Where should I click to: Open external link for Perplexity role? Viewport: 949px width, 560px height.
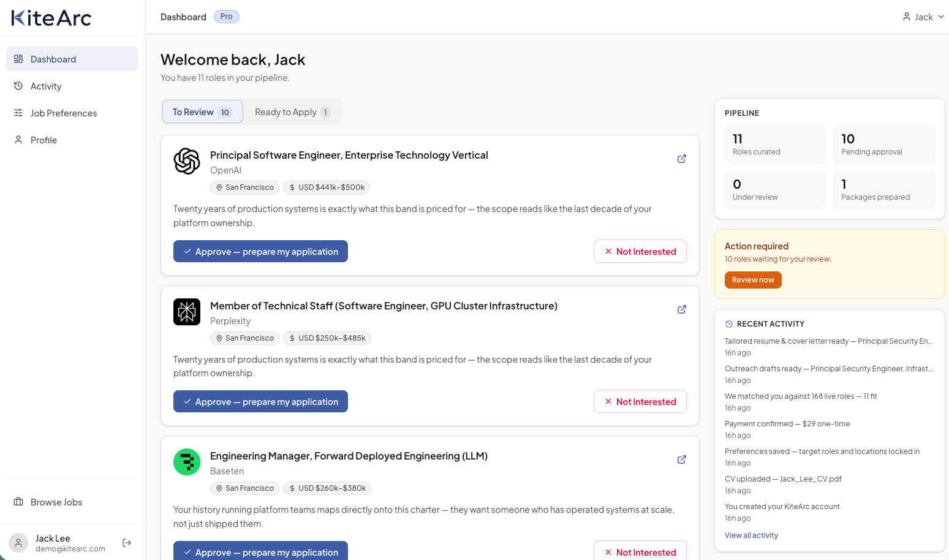point(681,309)
